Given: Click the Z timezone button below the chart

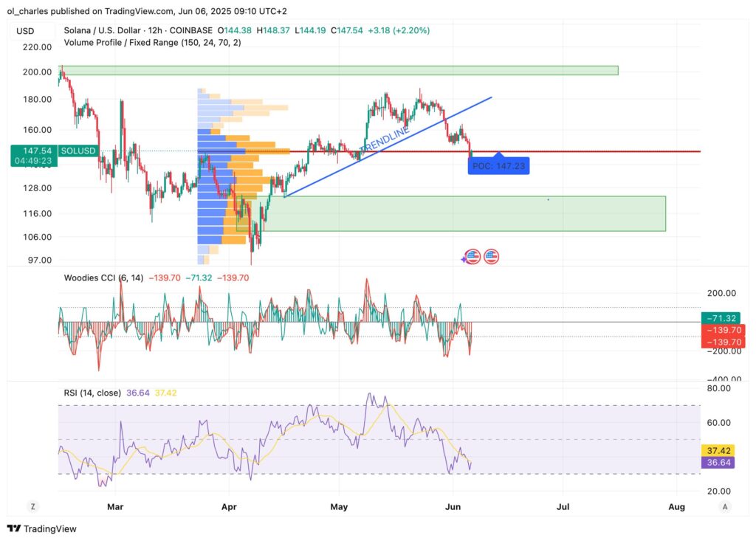Looking at the screenshot, I should 32,506.
